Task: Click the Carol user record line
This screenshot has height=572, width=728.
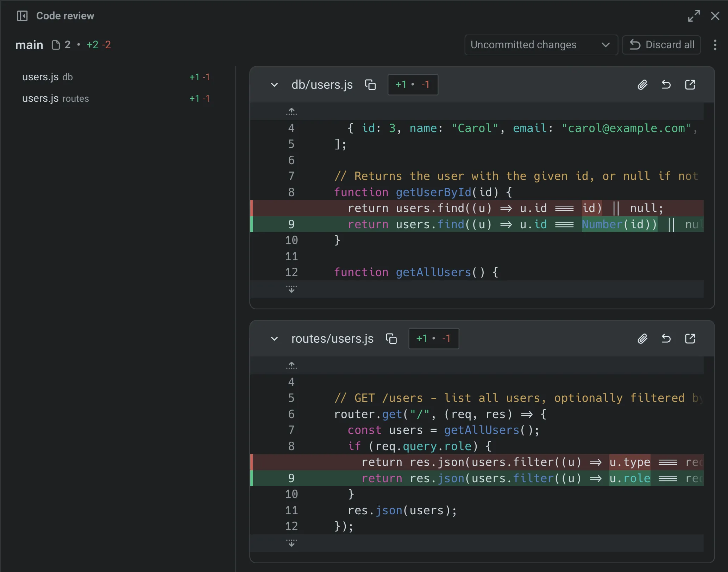Action: tap(477, 128)
